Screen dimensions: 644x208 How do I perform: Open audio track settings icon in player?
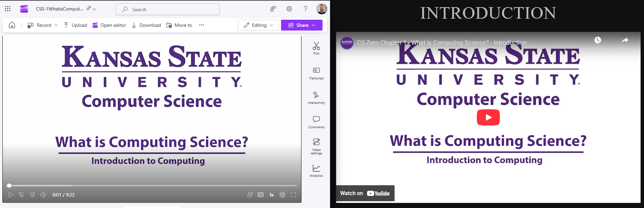250,195
